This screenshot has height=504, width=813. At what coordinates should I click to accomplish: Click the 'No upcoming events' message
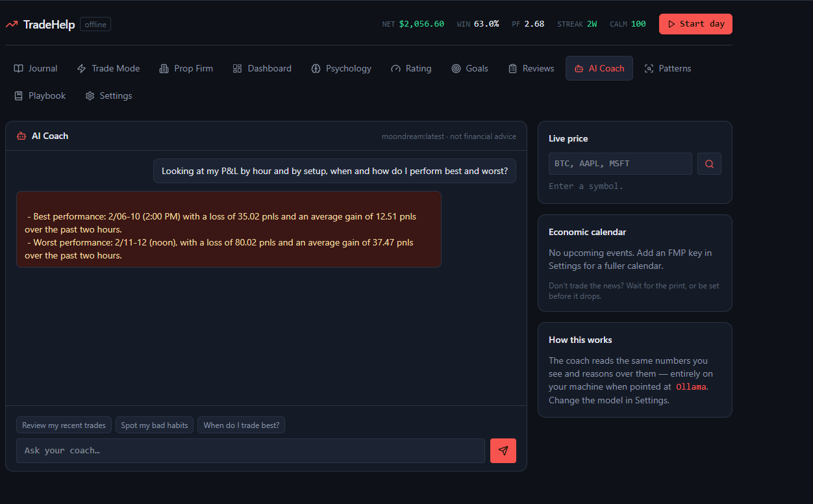(x=630, y=259)
